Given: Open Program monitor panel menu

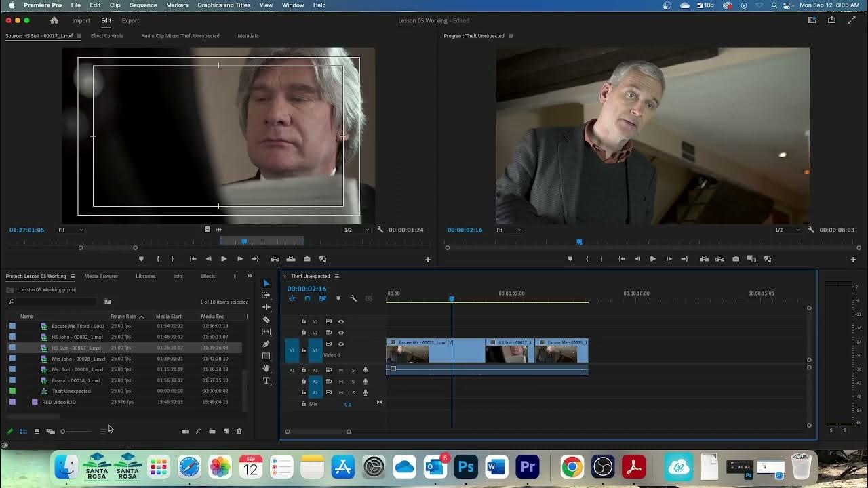Looking at the screenshot, I should click(x=511, y=36).
